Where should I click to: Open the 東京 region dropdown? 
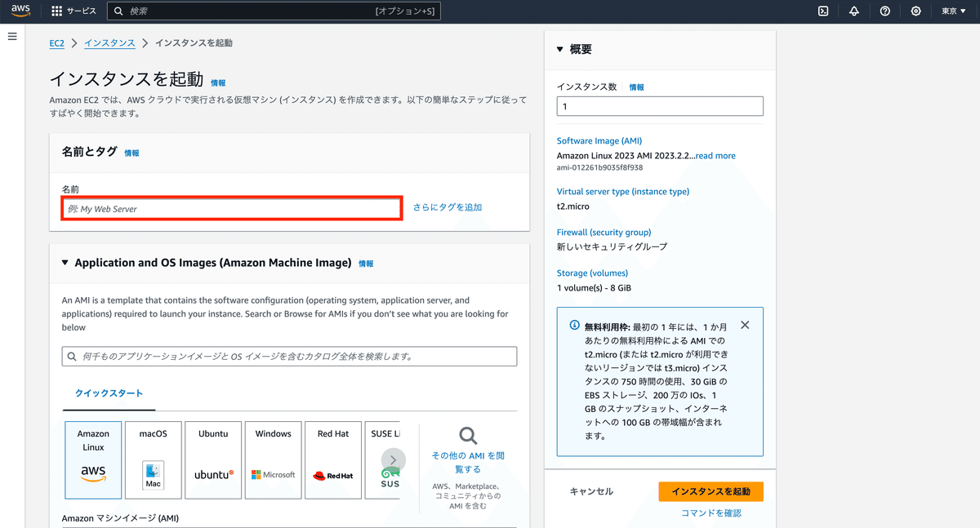tap(953, 11)
